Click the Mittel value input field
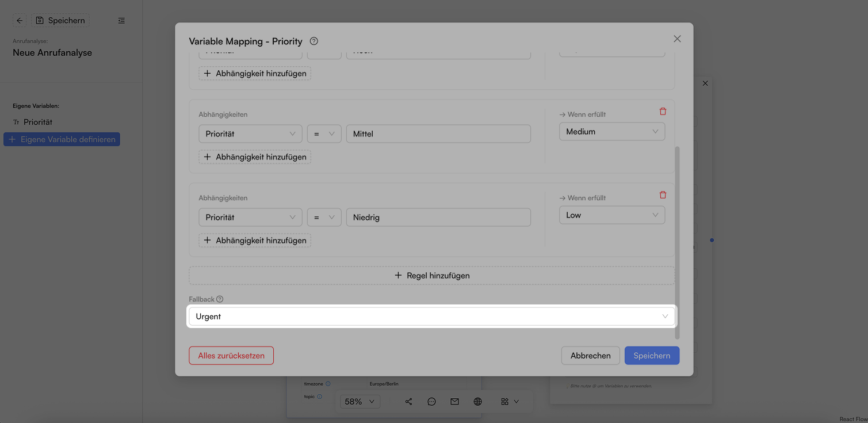 click(x=438, y=134)
